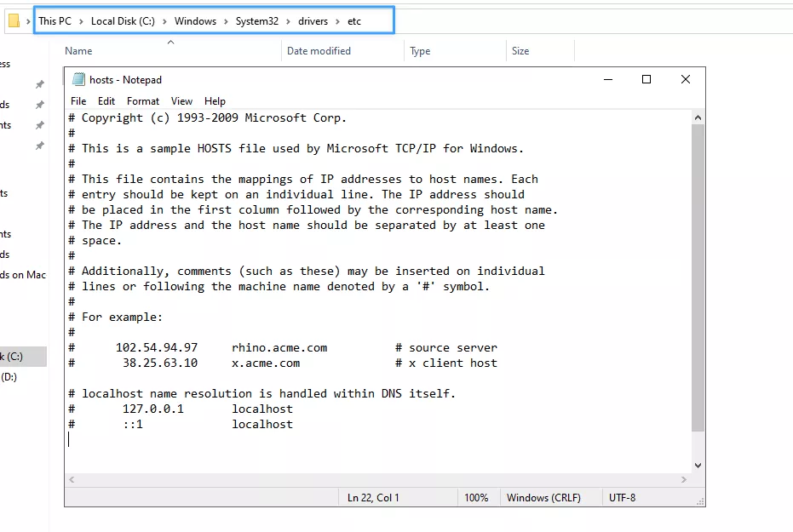Close the hosts Notepad window
The image size is (793, 532).
[x=686, y=79]
